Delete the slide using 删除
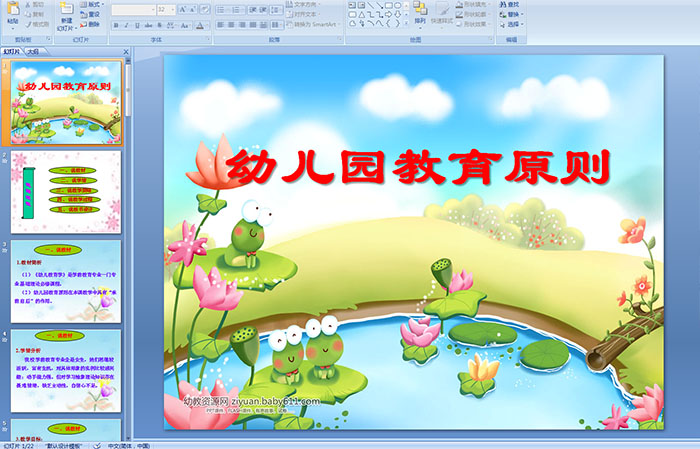This screenshot has width=700, height=449. (x=89, y=24)
